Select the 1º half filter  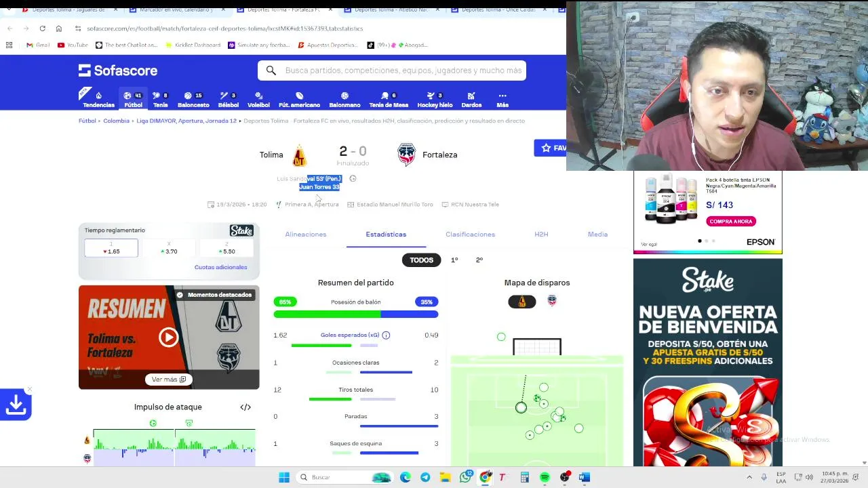click(454, 260)
